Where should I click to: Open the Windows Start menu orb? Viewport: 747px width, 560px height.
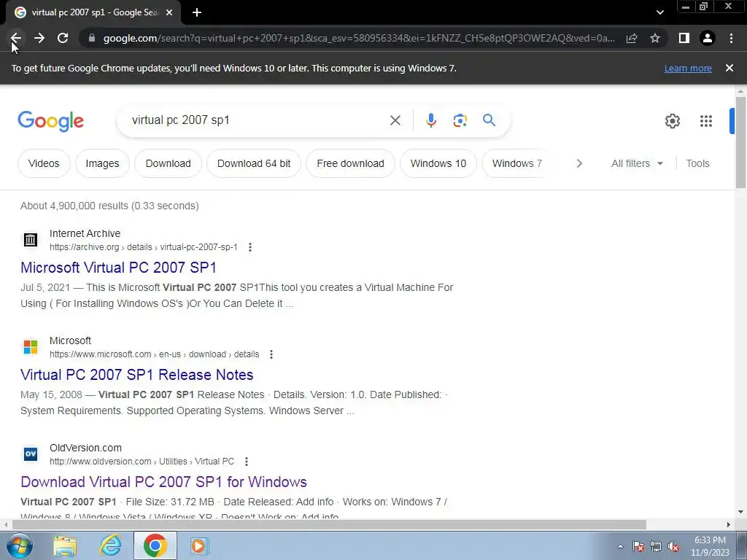[x=20, y=545]
